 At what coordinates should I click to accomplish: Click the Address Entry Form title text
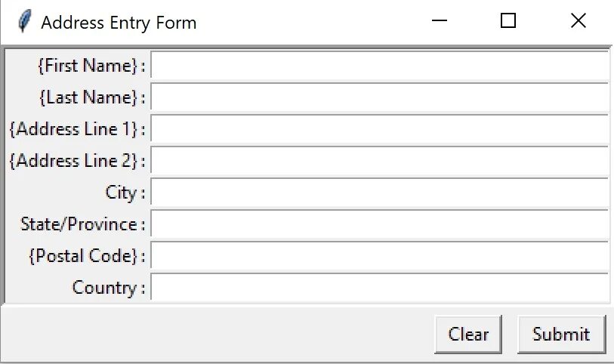click(119, 23)
